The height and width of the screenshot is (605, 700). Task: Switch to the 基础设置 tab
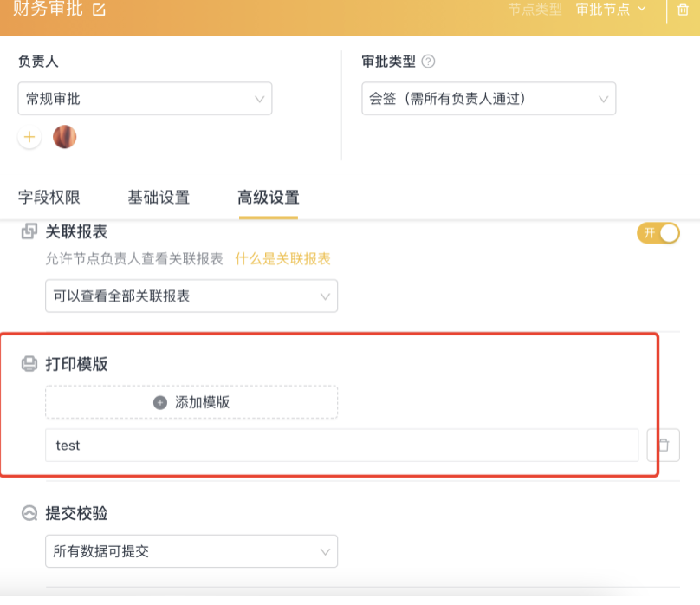pos(159,198)
